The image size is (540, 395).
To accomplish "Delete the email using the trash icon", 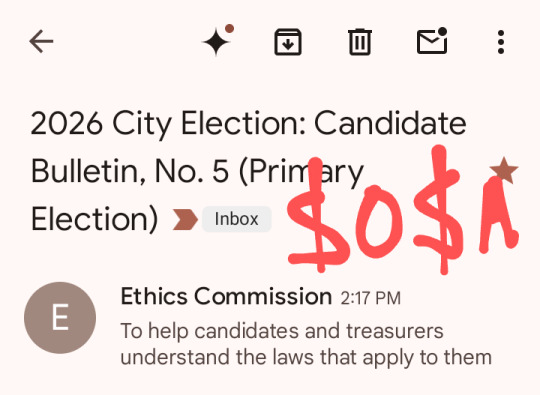I will (360, 42).
